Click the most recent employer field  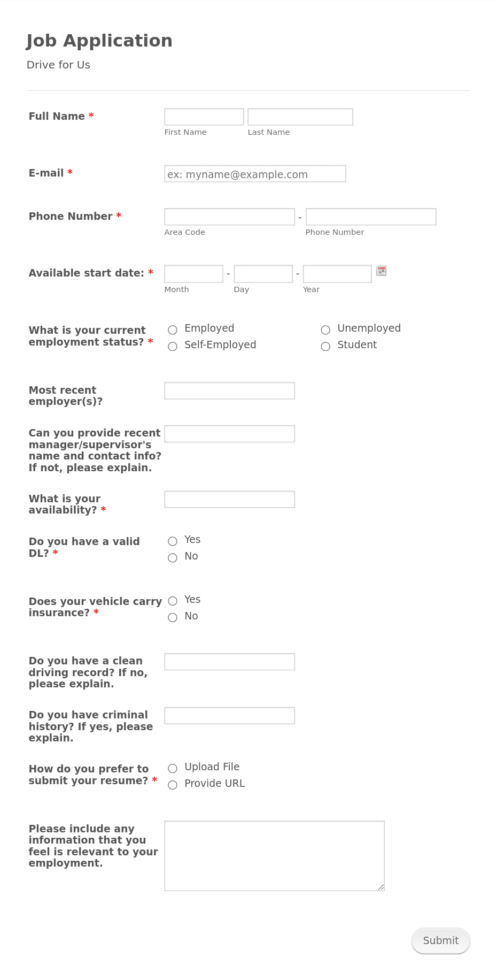[x=229, y=390]
